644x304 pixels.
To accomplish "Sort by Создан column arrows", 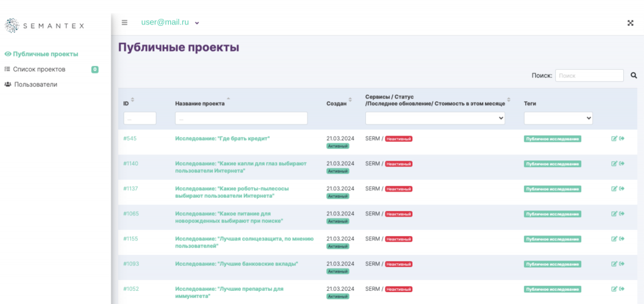I will (350, 100).
